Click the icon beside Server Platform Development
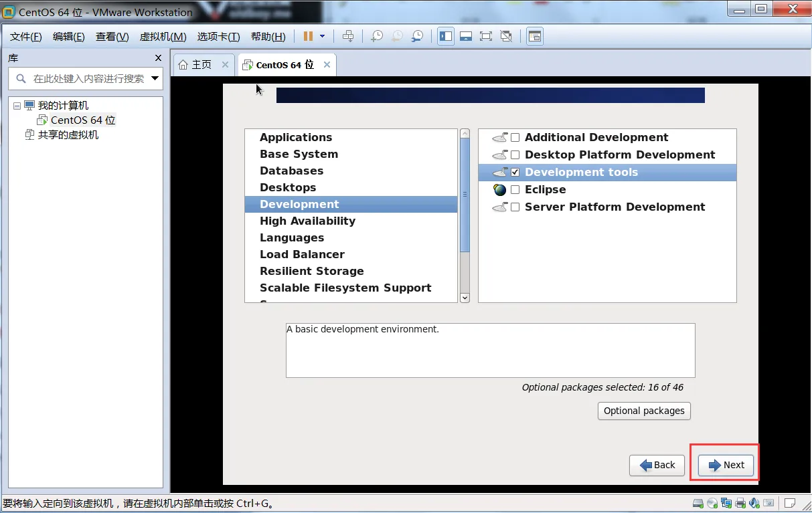The height and width of the screenshot is (513, 812). pos(500,207)
